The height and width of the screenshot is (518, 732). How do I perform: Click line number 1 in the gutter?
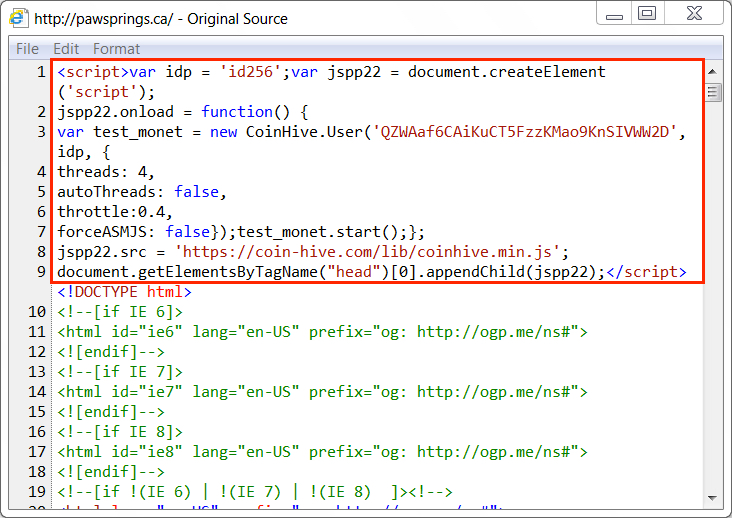click(x=42, y=72)
